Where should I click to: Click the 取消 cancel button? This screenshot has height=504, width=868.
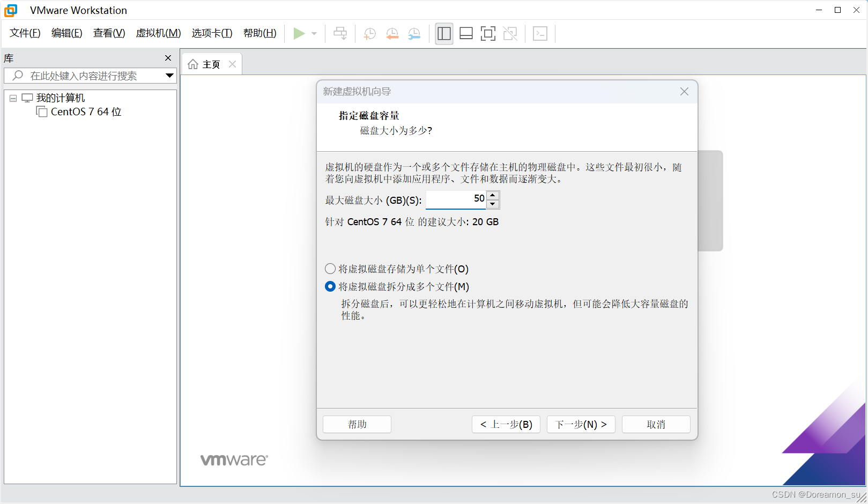tap(656, 424)
